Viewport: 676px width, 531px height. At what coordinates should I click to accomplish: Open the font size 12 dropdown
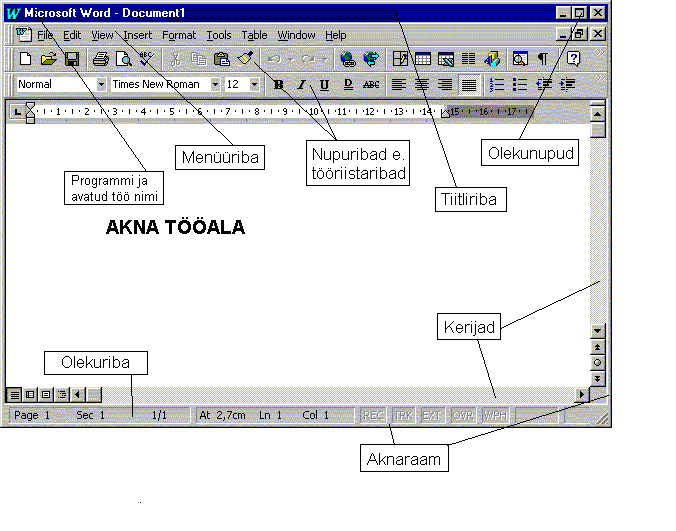pos(254,84)
